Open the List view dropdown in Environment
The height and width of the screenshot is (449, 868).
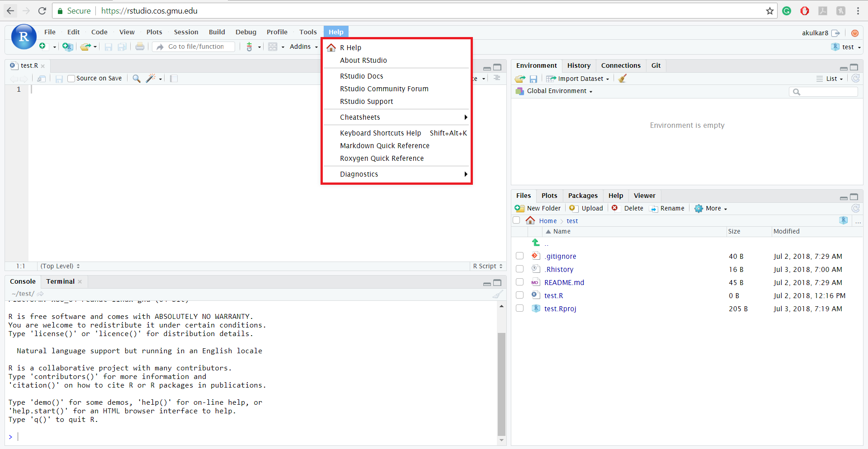(830, 79)
